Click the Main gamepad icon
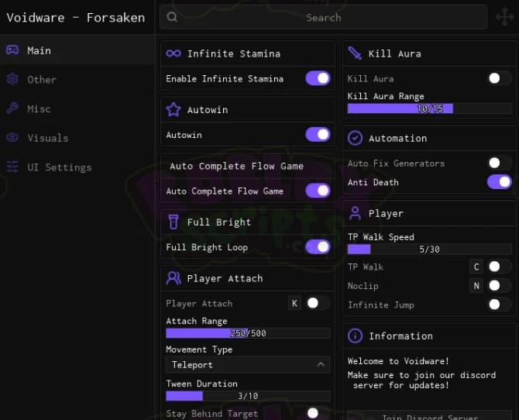Screen dimensions: 519x420 click(x=12, y=50)
